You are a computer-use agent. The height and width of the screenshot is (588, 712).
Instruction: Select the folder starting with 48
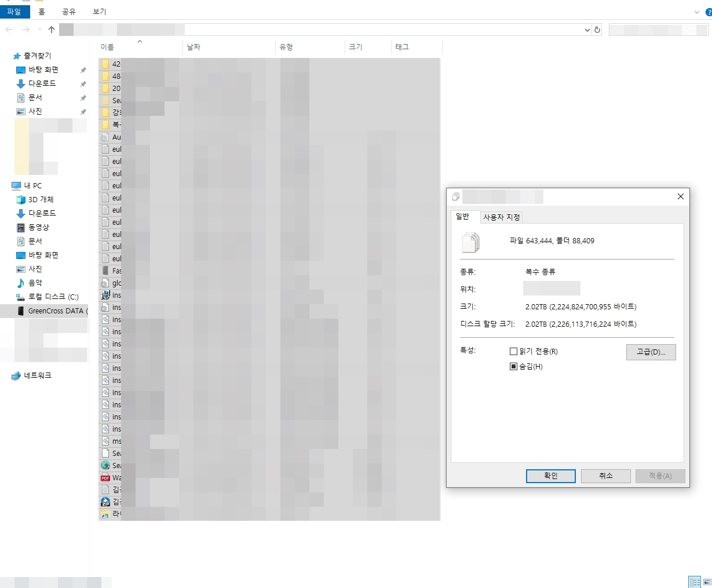tap(269, 76)
